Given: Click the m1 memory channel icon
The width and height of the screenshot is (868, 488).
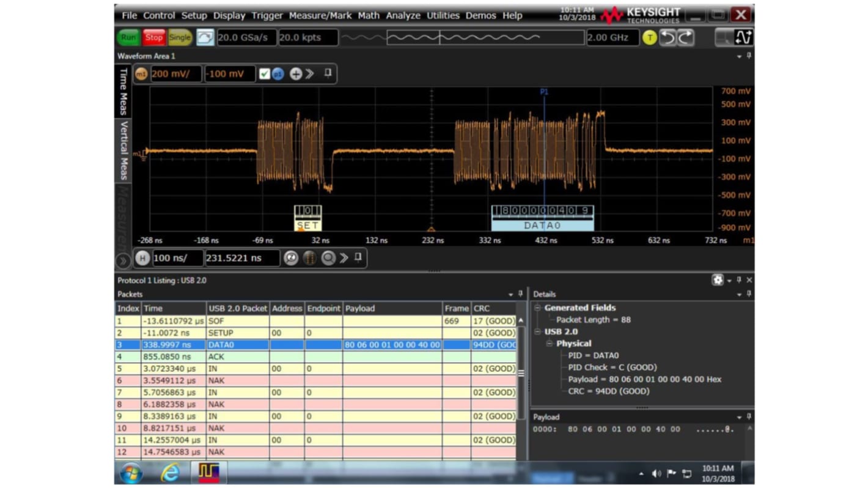Looking at the screenshot, I should [x=141, y=74].
